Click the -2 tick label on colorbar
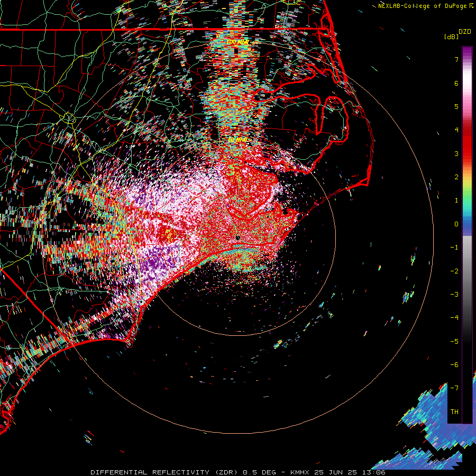 [x=454, y=271]
